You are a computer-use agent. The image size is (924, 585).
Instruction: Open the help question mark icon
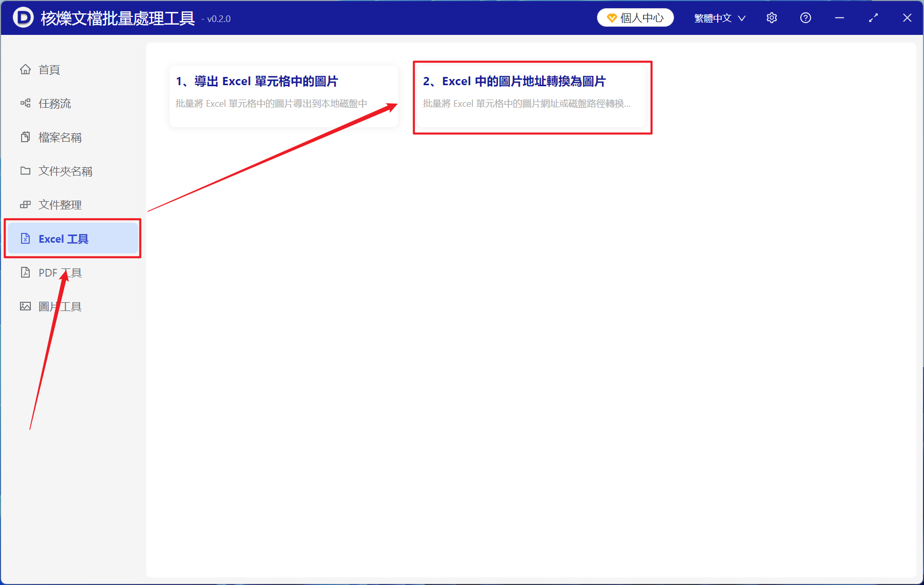point(805,18)
